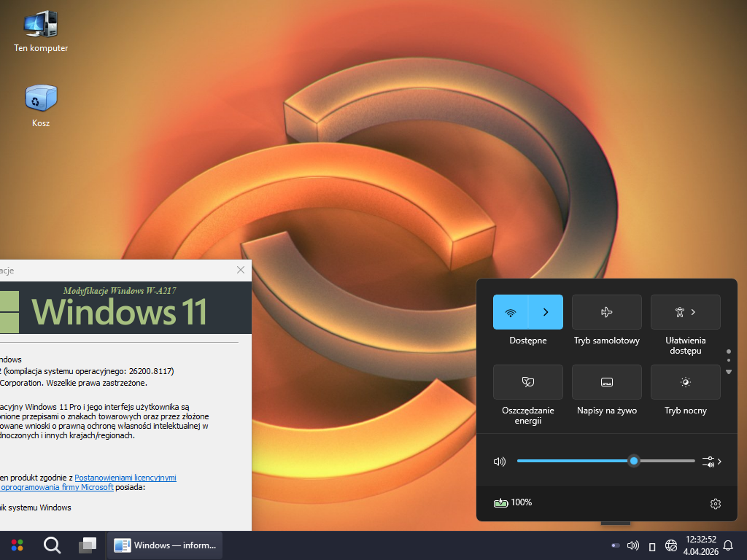Open taskbar search magnifier
The width and height of the screenshot is (747, 560).
pyautogui.click(x=52, y=545)
